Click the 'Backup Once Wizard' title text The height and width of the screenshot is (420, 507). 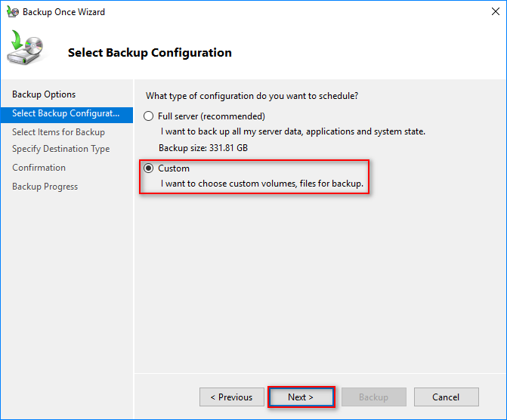63,12
